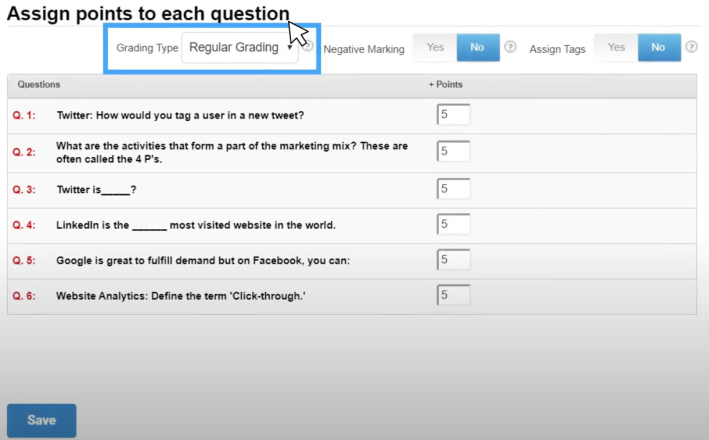Focus the points box for Q. 2
The width and height of the screenshot is (709, 440).
[x=453, y=152]
